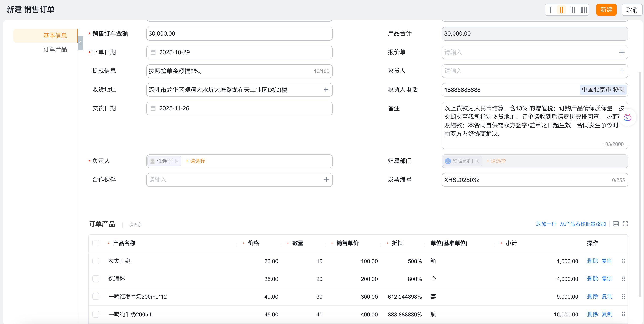Click the 添加一行 link
Image resolution: width=644 pixels, height=324 pixels.
pyautogui.click(x=546, y=224)
